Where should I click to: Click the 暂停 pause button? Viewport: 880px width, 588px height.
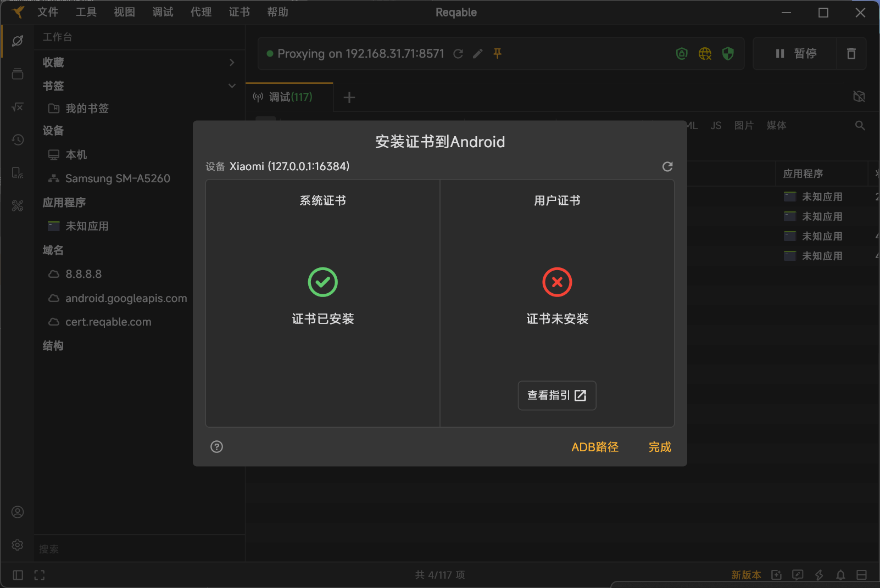[x=795, y=53]
